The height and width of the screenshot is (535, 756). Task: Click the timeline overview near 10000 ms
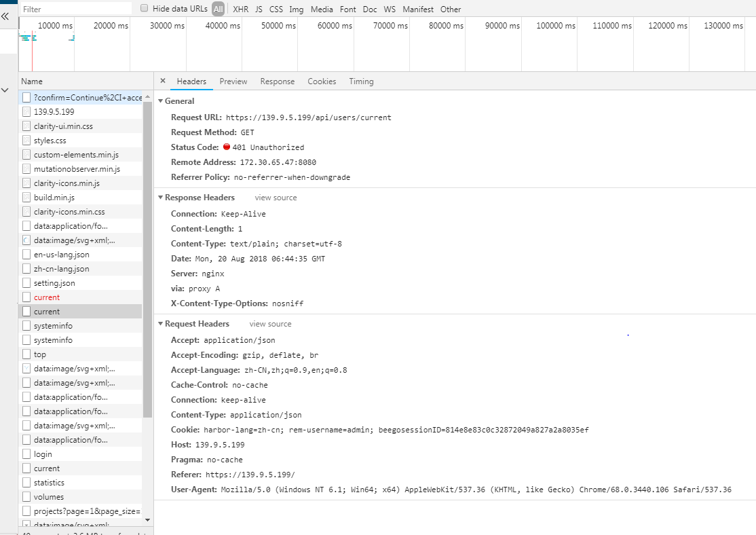(x=47, y=44)
